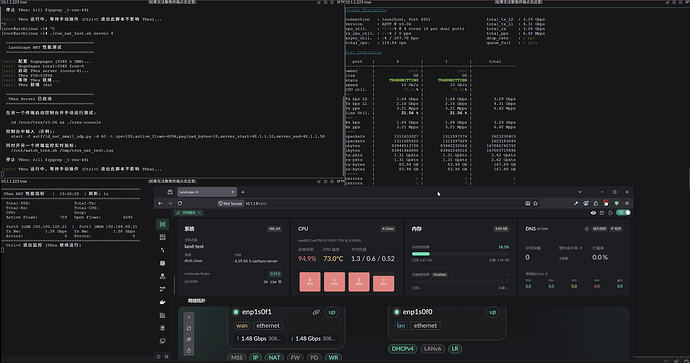
Task: Click the Docker whale icon in sidebar
Action: click(x=162, y=302)
